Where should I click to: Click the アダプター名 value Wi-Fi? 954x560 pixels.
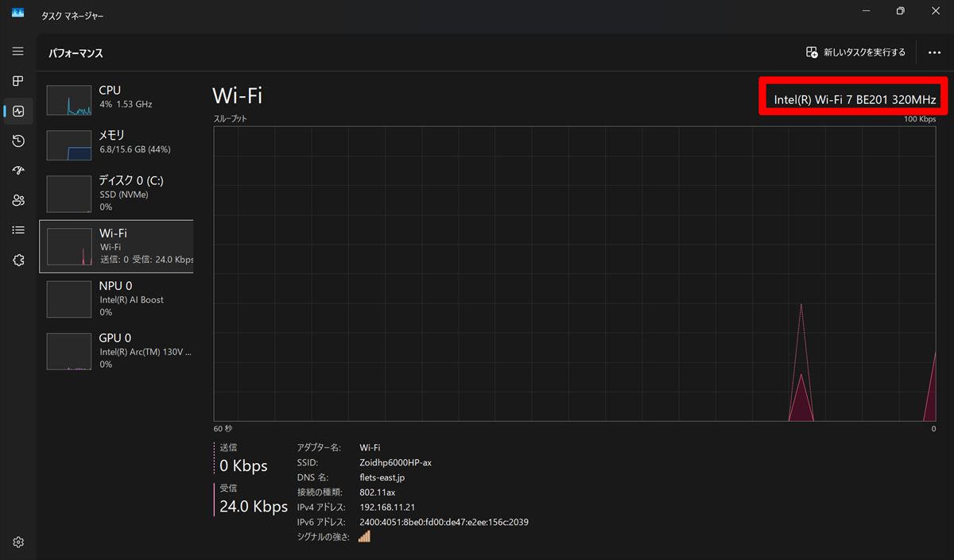point(370,447)
